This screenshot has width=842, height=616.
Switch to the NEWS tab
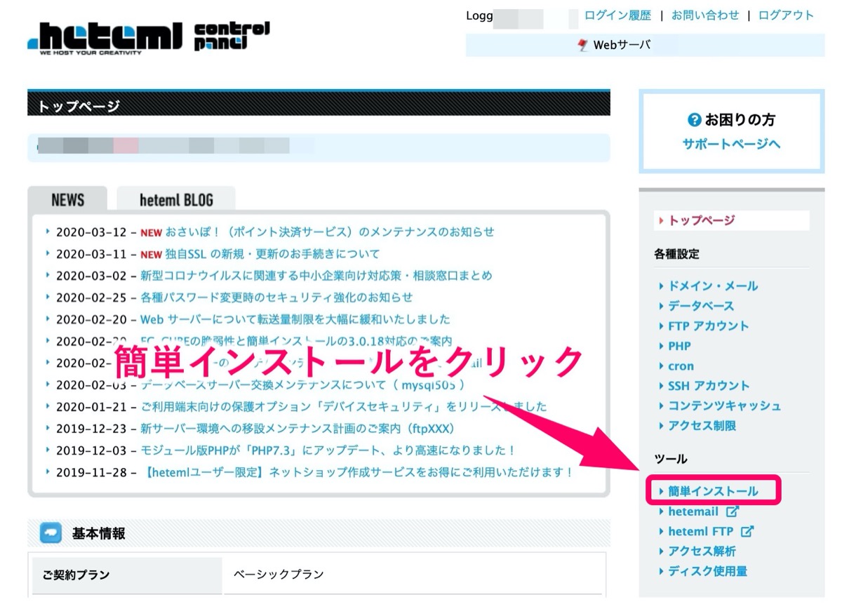(67, 199)
